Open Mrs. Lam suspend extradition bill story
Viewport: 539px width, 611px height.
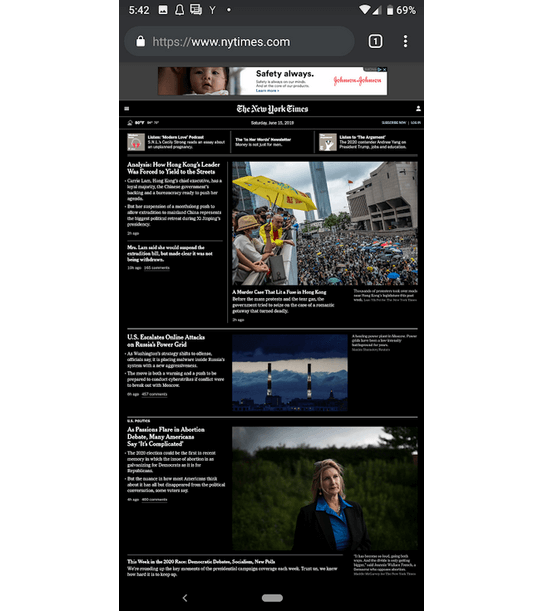pyautogui.click(x=170, y=253)
